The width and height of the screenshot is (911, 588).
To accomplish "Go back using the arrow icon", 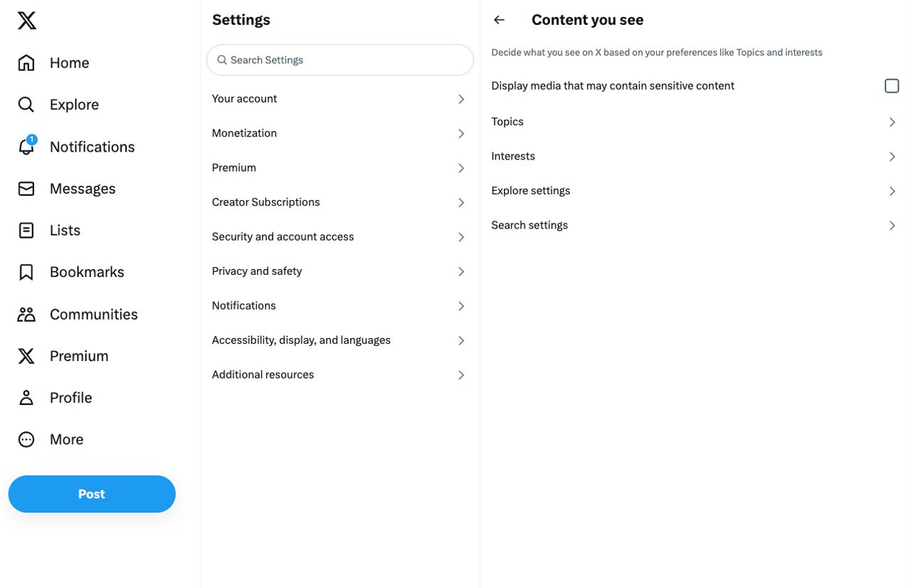I will pos(499,20).
